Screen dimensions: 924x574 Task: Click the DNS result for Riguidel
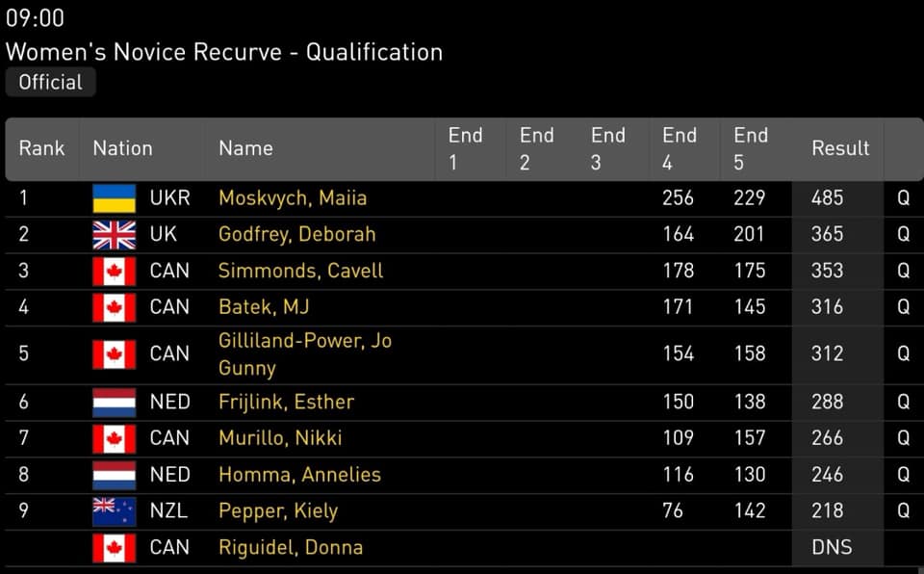(832, 547)
